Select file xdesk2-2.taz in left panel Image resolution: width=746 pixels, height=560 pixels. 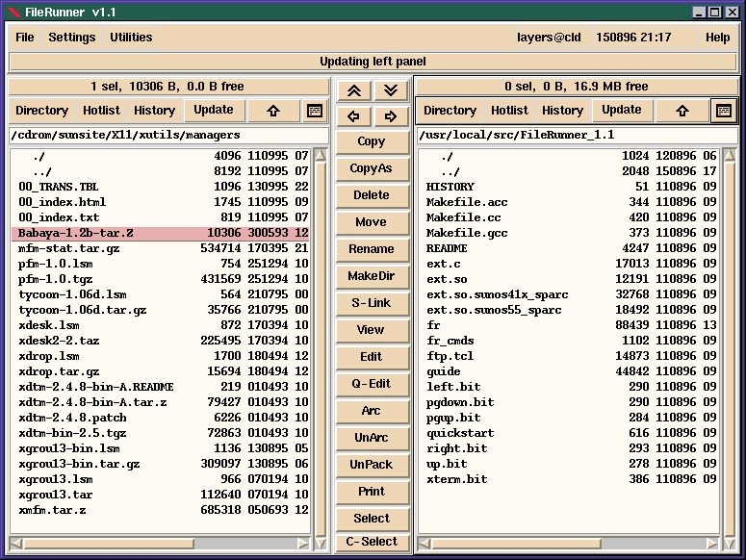pos(58,341)
